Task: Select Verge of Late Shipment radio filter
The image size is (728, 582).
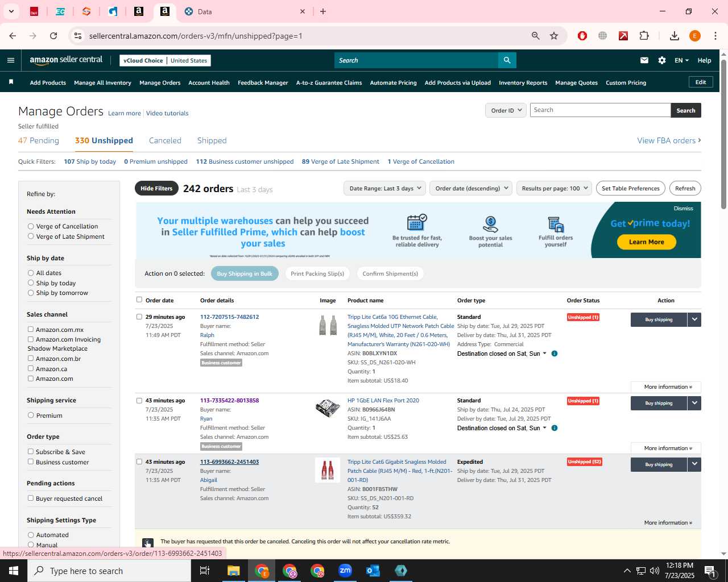Action: 31,236
